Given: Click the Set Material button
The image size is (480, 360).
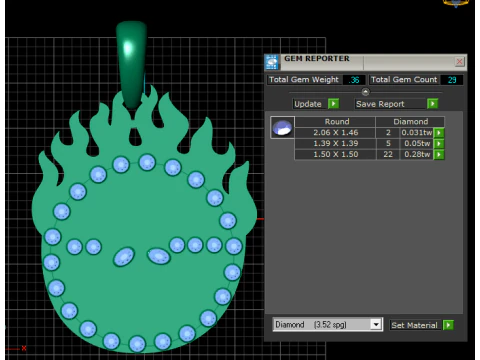Looking at the screenshot, I should (x=414, y=325).
